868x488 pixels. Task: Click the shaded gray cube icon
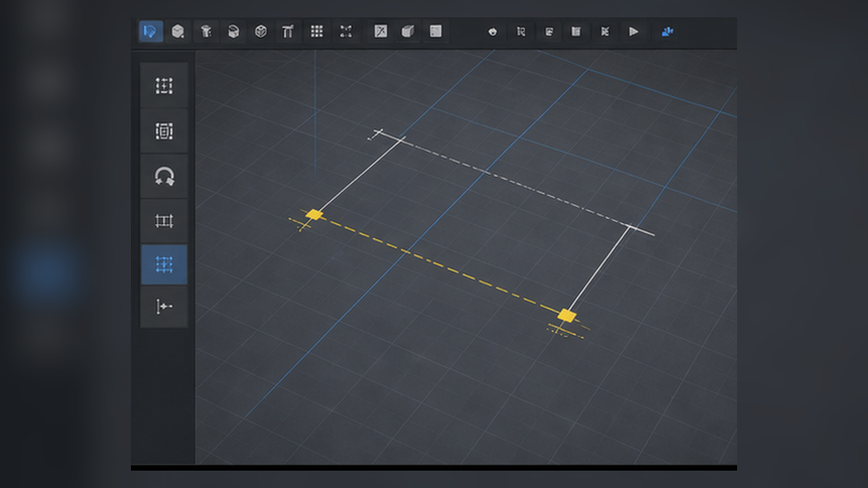408,31
